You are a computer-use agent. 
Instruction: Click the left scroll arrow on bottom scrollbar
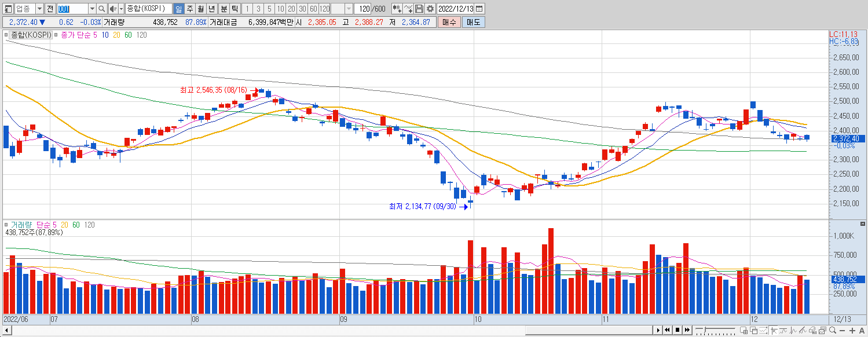(6, 330)
